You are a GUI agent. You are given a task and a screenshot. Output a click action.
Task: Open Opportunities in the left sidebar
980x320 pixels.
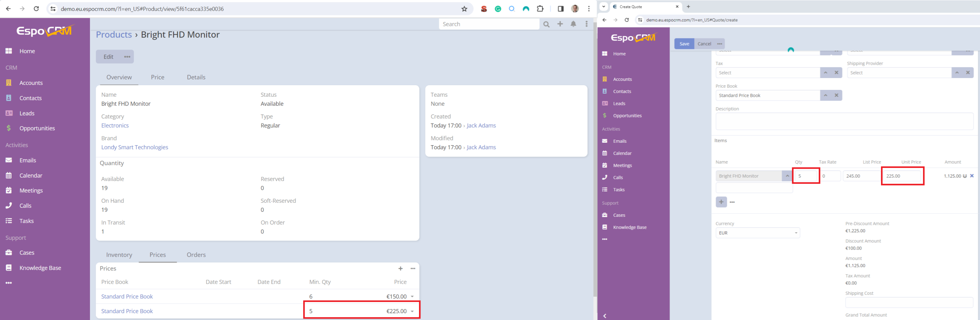point(37,128)
